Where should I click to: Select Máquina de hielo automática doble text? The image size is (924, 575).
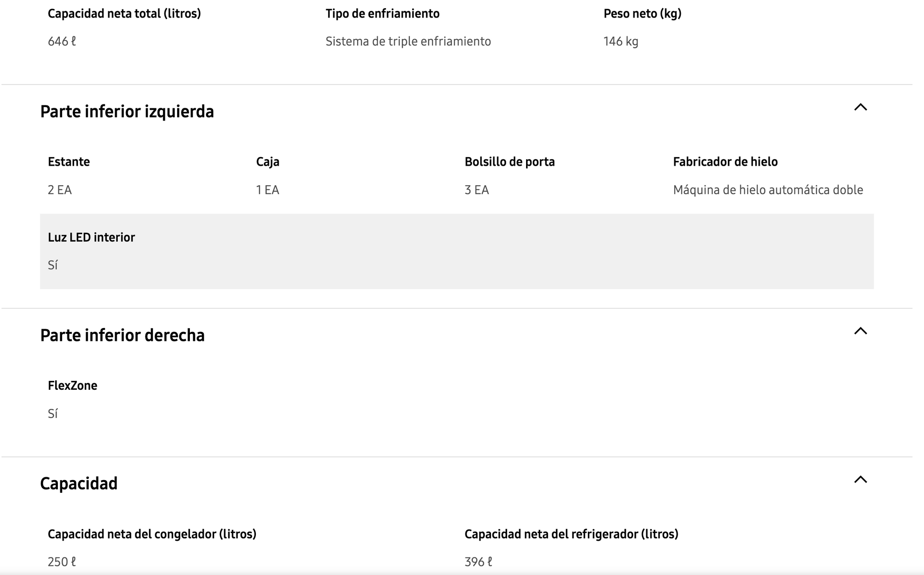coord(768,190)
